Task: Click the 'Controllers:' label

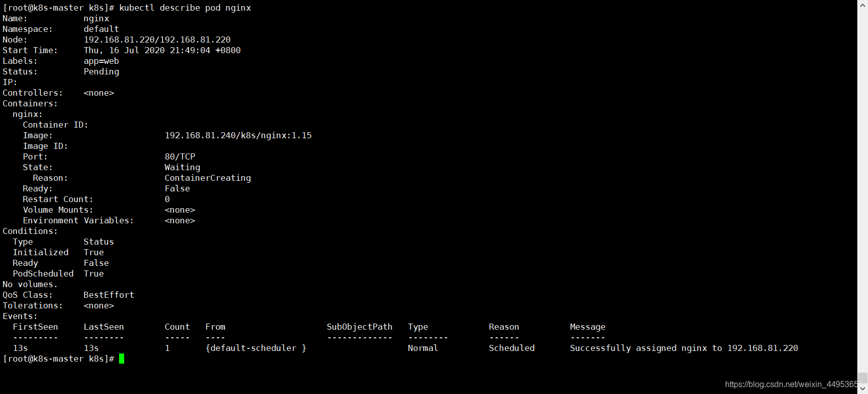Action: tap(33, 93)
